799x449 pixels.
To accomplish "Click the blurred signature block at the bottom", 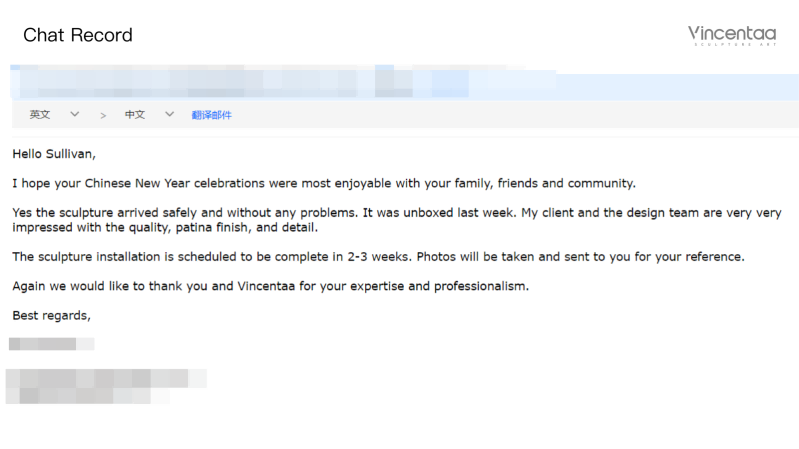I will [105, 386].
